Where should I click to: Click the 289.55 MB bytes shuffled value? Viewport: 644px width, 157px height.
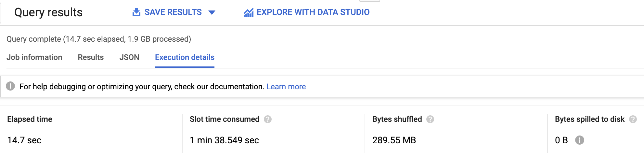click(x=394, y=140)
